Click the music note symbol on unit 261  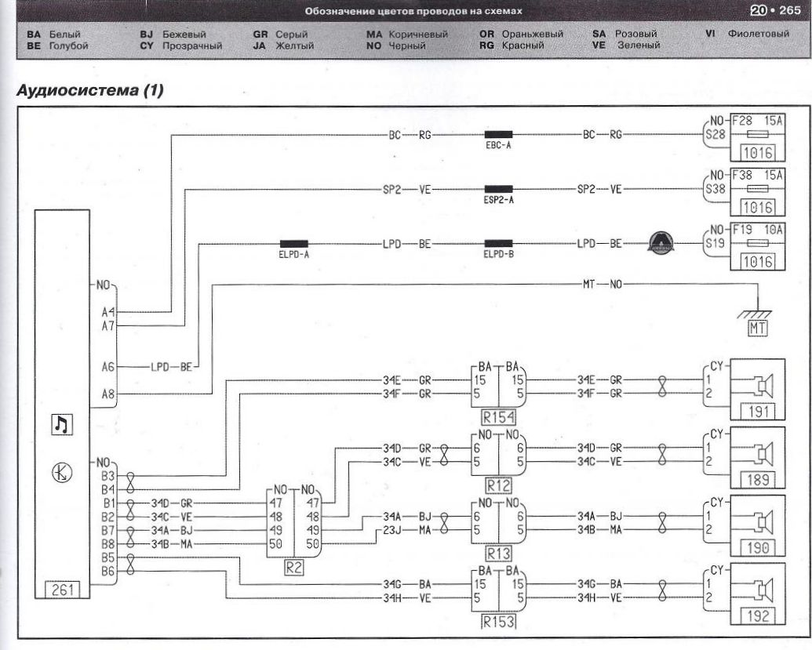60,424
